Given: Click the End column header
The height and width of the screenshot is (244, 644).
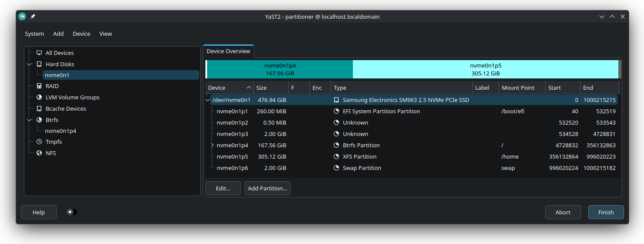Looking at the screenshot, I should click(600, 88).
